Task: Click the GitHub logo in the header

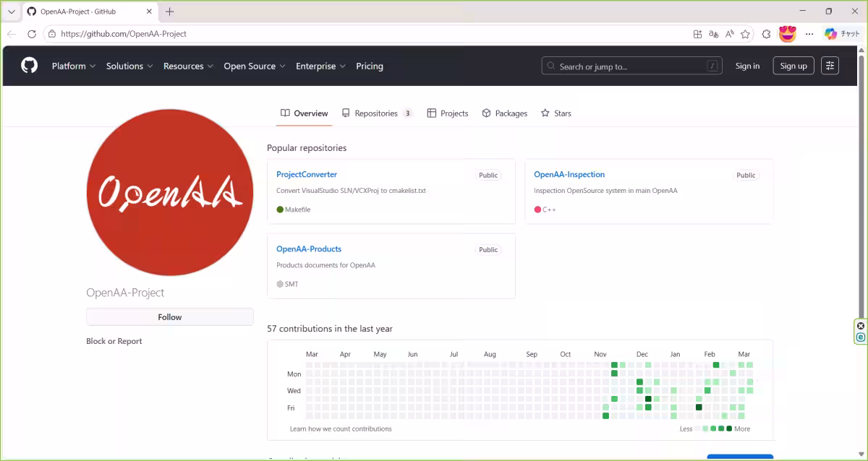Action: tap(29, 66)
